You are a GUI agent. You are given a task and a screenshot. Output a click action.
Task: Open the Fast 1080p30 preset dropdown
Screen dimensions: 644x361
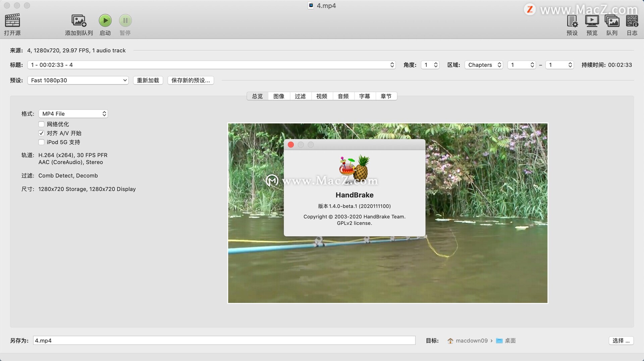point(78,80)
